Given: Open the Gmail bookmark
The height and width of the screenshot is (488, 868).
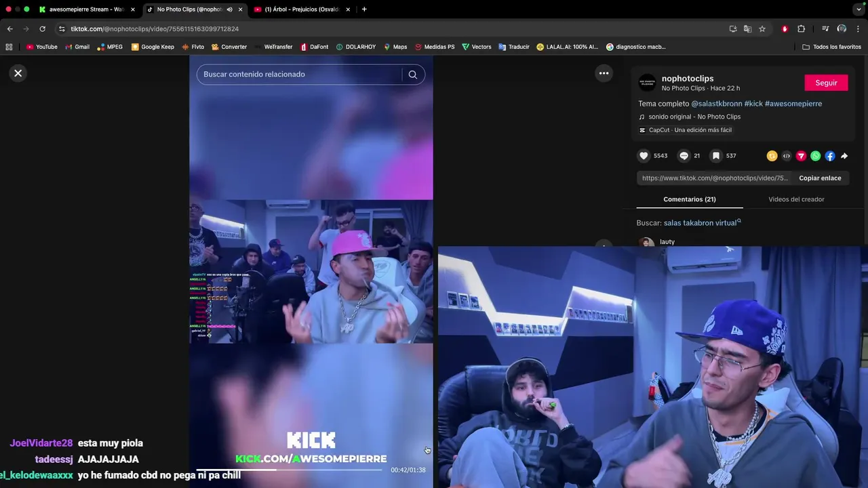Looking at the screenshot, I should (77, 47).
